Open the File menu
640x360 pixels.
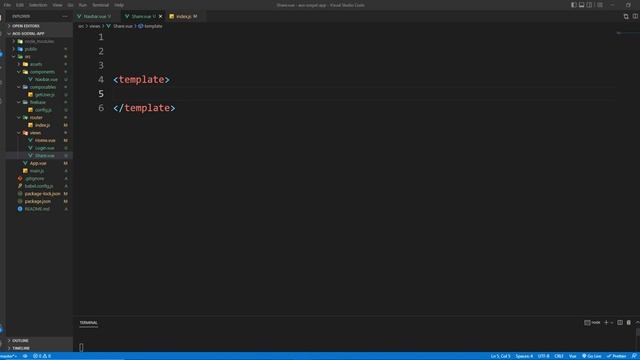click(7, 5)
